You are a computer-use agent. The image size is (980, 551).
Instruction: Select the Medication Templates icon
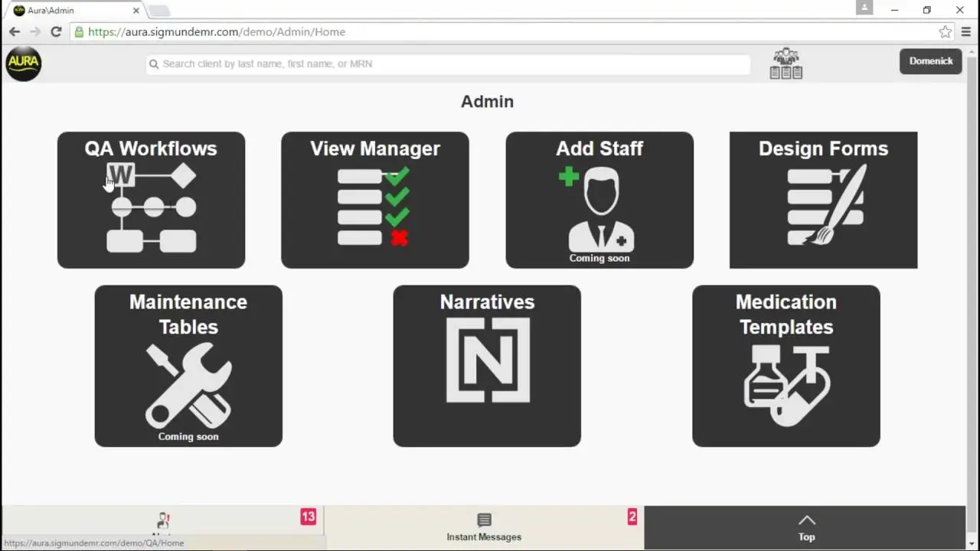786,383
